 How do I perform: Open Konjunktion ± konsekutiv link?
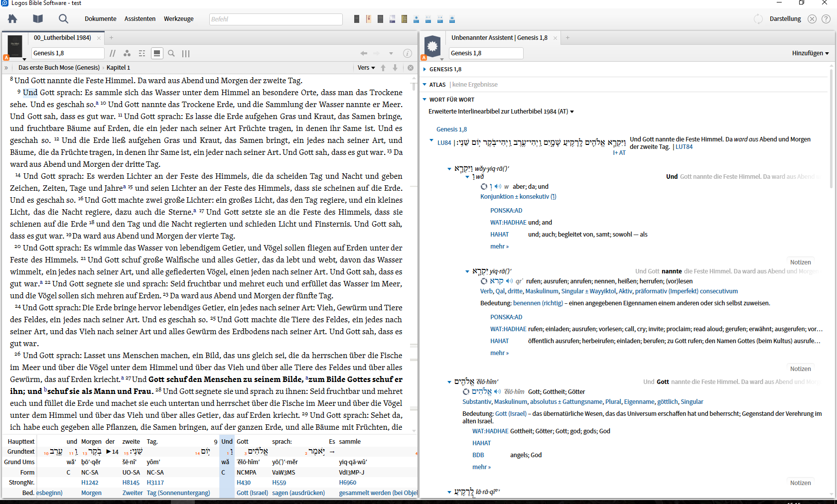(518, 197)
